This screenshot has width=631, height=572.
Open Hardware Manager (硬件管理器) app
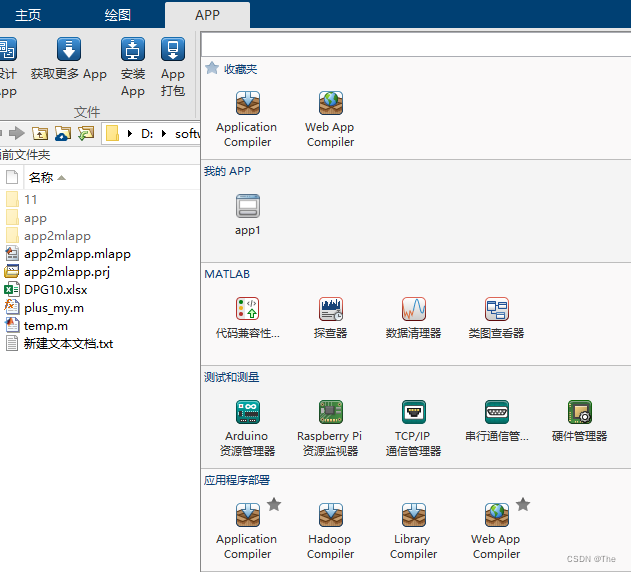(579, 421)
